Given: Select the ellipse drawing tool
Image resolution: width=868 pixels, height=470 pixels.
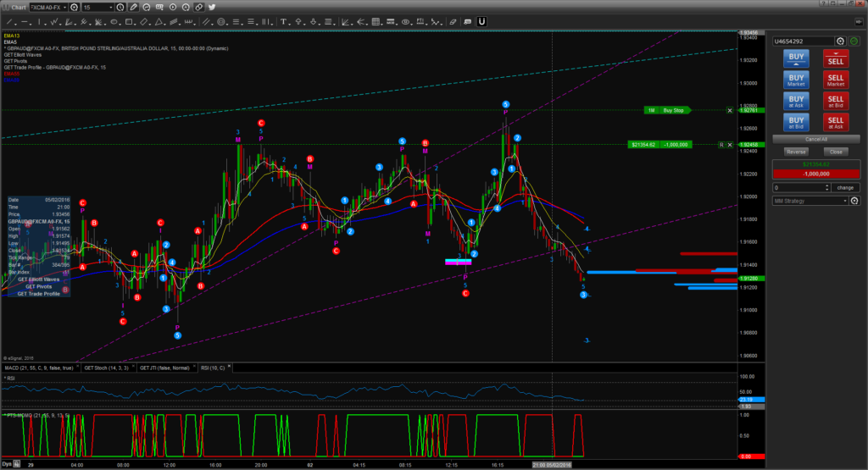Looking at the screenshot, I should (114, 21).
